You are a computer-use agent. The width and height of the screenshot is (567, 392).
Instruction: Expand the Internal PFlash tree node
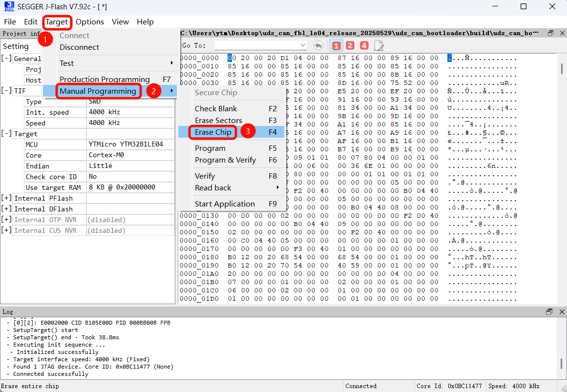(7, 198)
